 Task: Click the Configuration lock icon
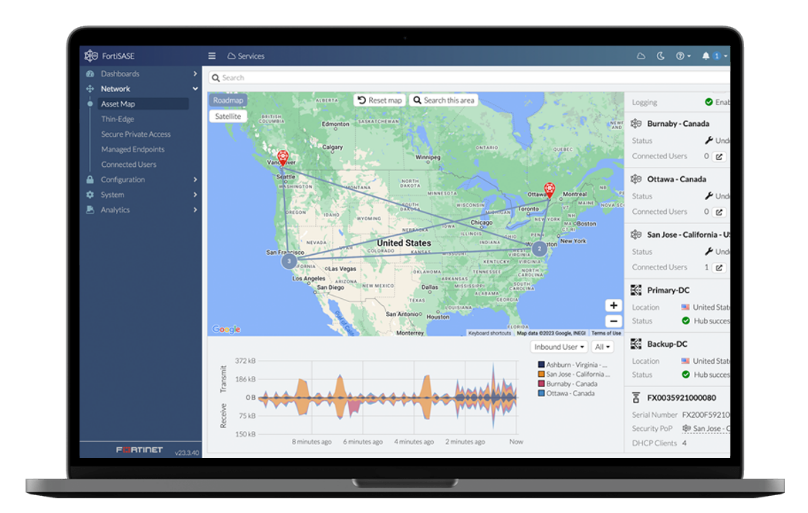(90, 179)
